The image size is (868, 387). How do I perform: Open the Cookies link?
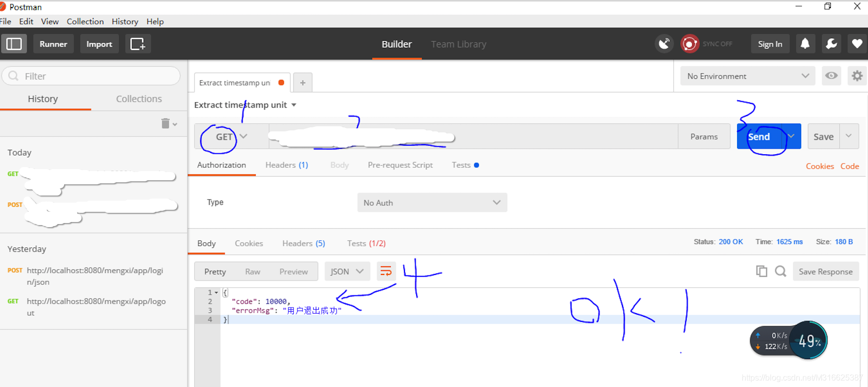click(820, 166)
